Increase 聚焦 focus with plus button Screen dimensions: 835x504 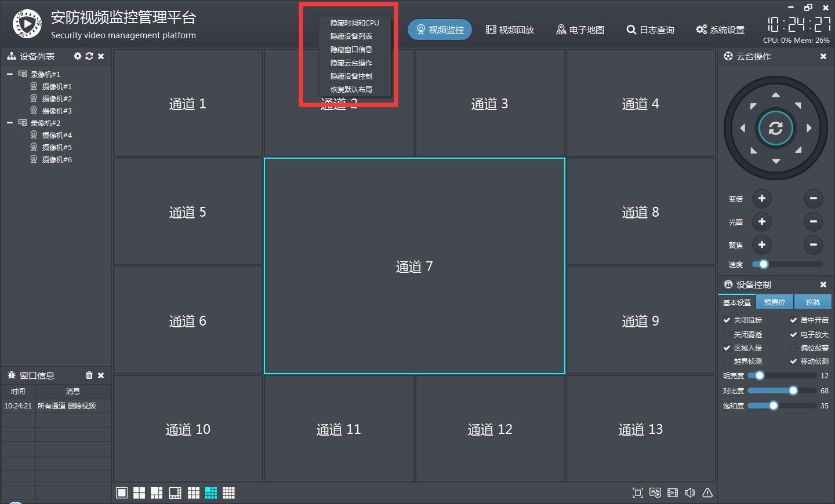coord(762,245)
